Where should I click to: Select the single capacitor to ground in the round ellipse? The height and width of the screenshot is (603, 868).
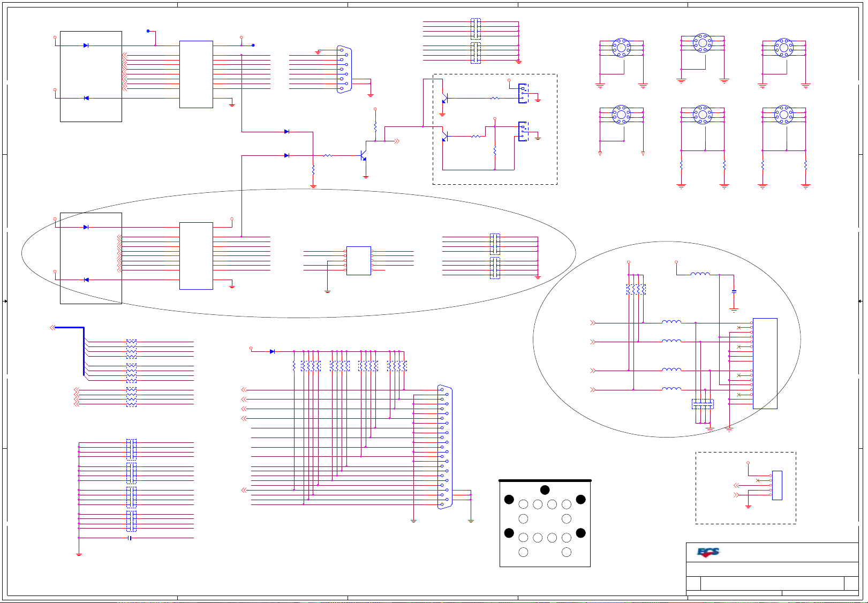pos(734,291)
